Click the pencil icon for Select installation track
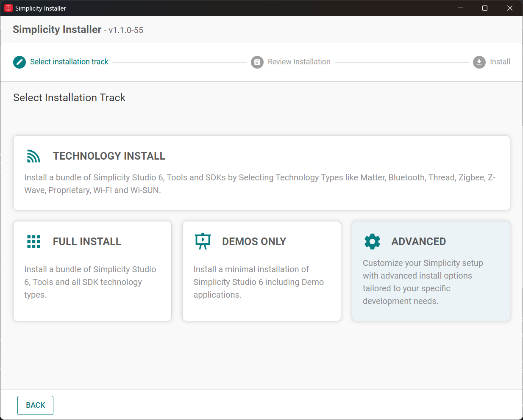 coord(19,62)
